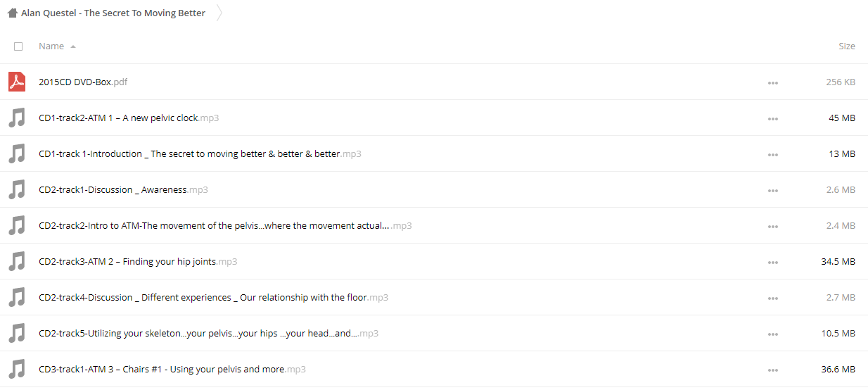This screenshot has height=390, width=868.
Task: Click the PDF icon for 2015CD DVD-Box
Action: click(17, 82)
